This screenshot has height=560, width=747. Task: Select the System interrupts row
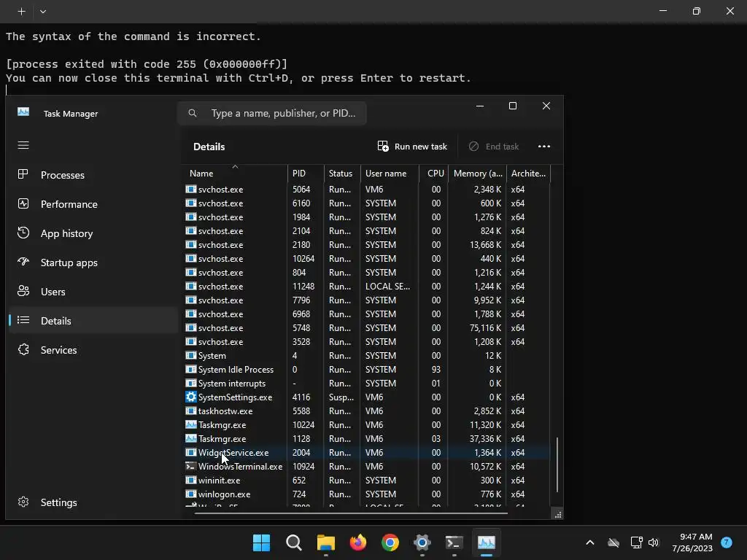366,384
